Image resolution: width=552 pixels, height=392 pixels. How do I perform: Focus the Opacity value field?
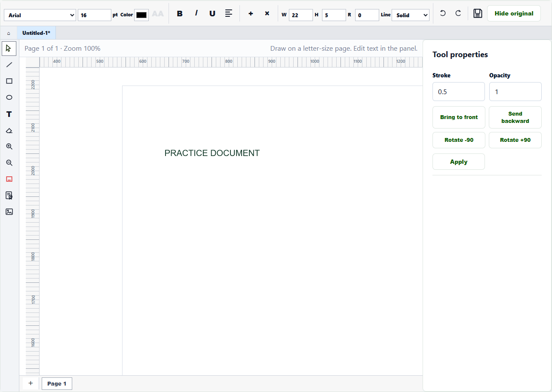(515, 92)
